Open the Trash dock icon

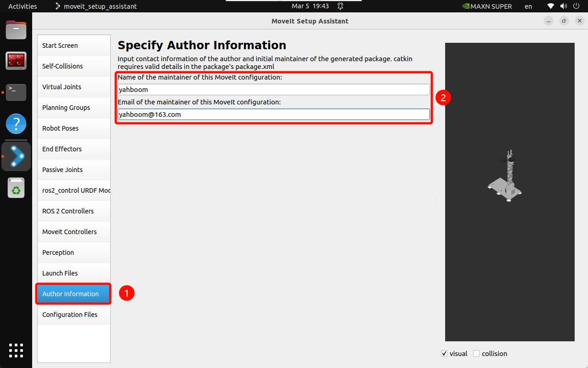[16, 188]
